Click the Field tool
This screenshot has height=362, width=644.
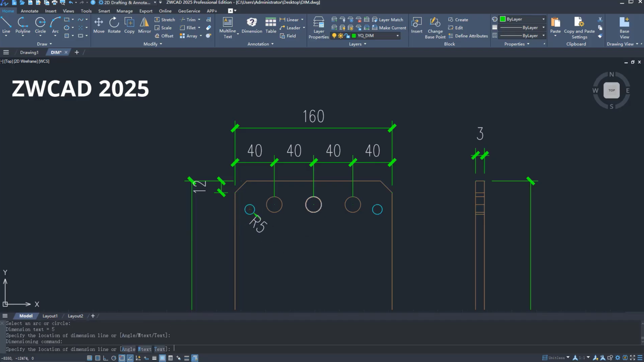[x=288, y=36]
